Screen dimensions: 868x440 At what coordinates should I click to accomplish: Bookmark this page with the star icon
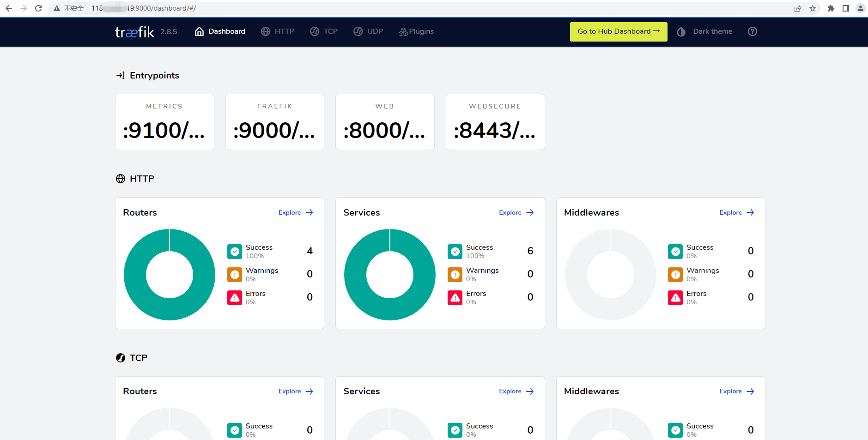(813, 8)
